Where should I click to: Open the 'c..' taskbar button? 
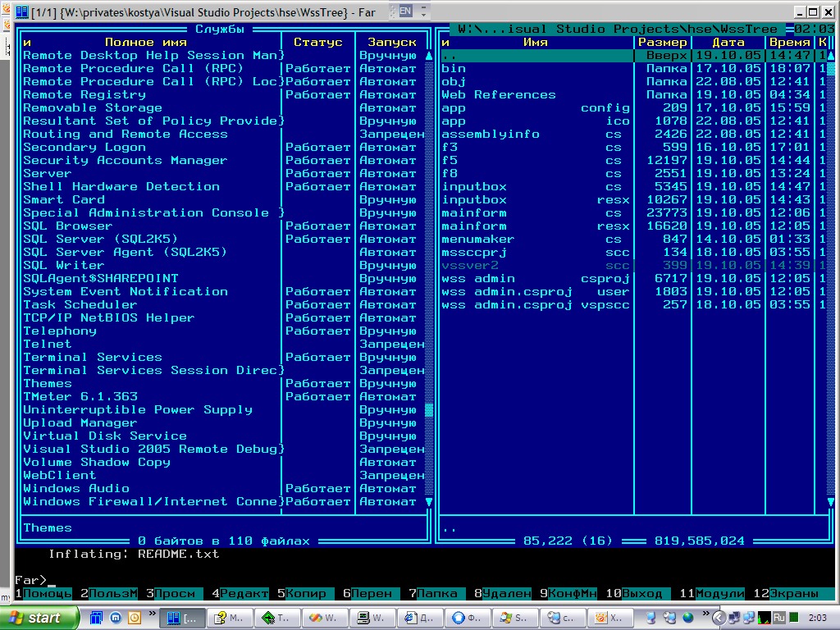563,619
